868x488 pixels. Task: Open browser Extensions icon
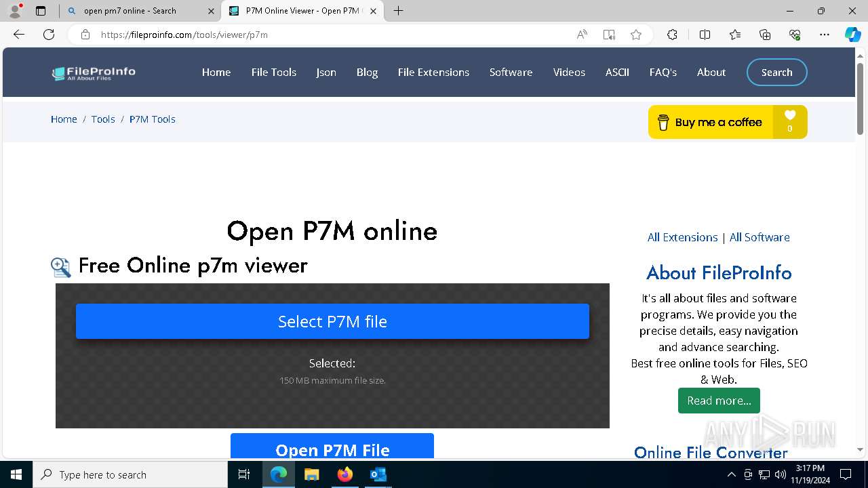tap(672, 35)
